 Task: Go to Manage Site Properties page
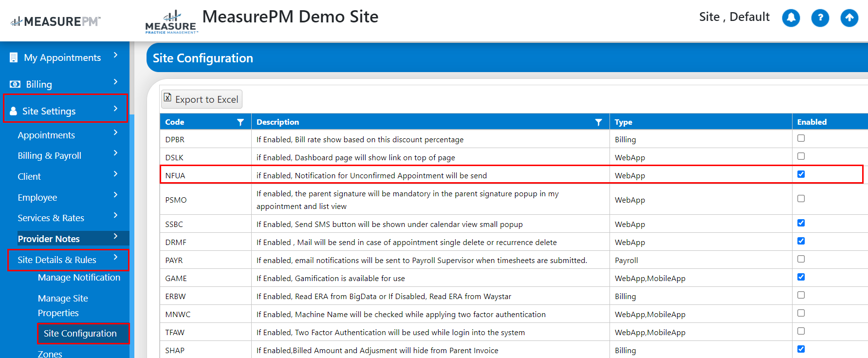click(x=63, y=305)
